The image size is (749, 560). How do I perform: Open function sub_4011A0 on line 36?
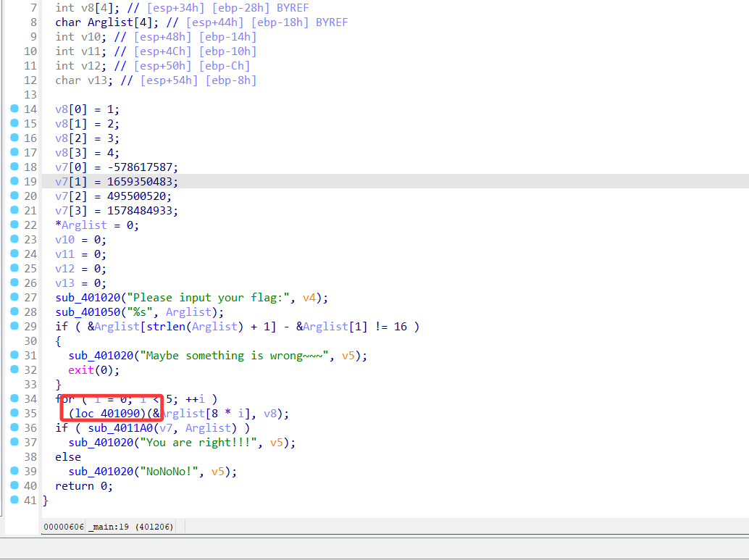(x=120, y=428)
